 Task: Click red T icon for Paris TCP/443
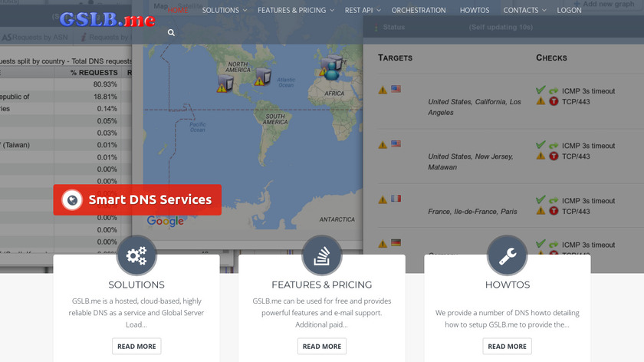[554, 211]
